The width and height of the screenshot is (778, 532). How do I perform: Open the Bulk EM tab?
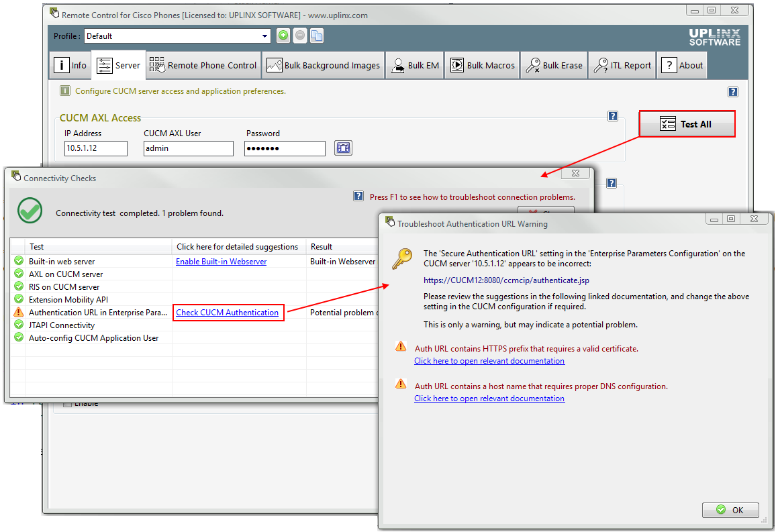(415, 66)
